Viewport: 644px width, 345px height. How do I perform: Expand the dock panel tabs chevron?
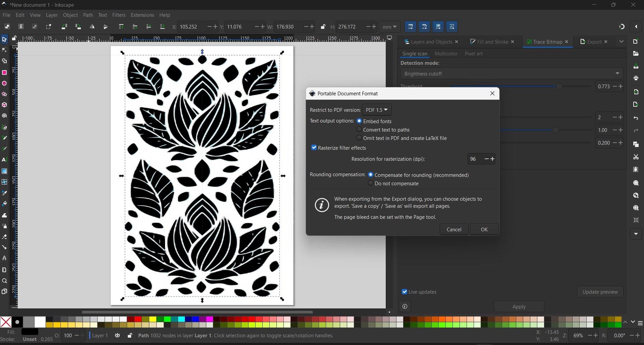pos(622,42)
